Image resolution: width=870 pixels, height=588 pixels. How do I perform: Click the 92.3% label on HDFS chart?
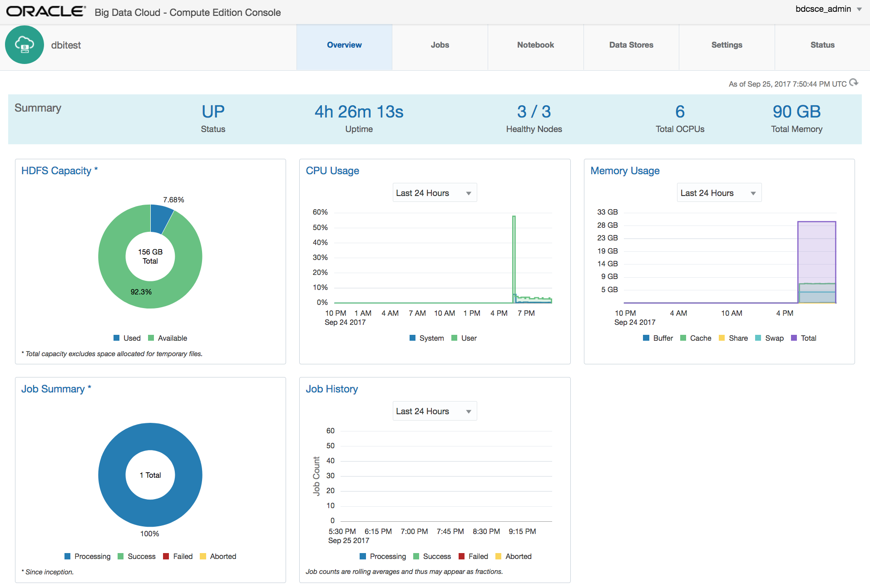click(x=141, y=292)
